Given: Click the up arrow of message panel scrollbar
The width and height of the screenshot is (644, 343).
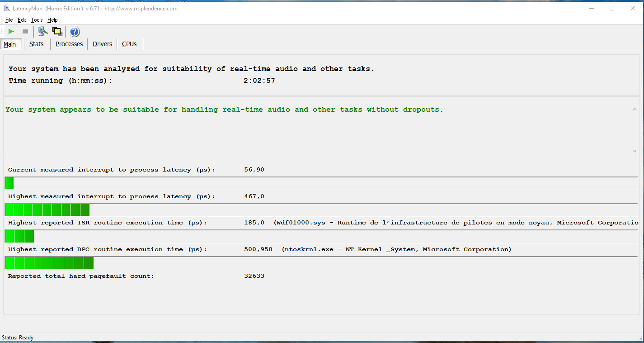Looking at the screenshot, I should (635, 109).
